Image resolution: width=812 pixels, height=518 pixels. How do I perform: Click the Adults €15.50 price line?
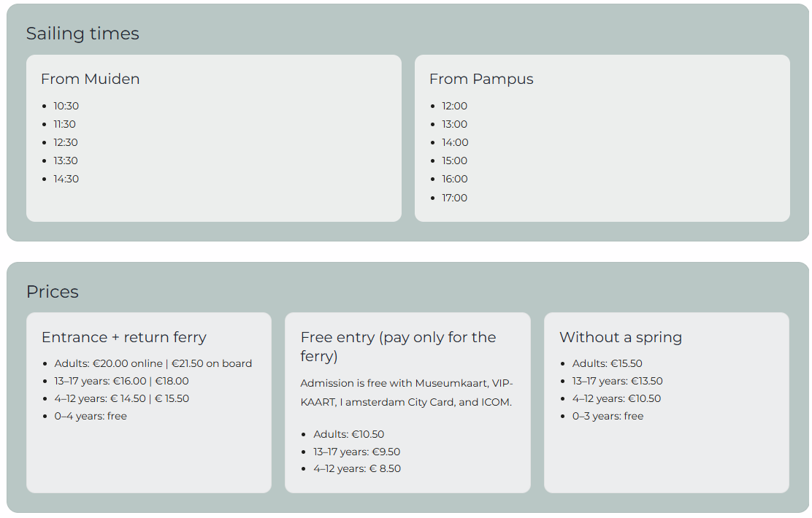pos(607,364)
